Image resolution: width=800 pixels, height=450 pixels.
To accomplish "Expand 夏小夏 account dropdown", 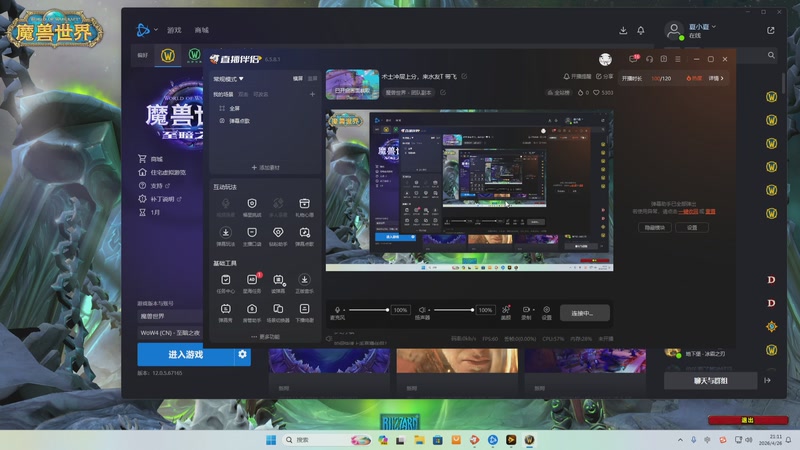I will [703, 27].
